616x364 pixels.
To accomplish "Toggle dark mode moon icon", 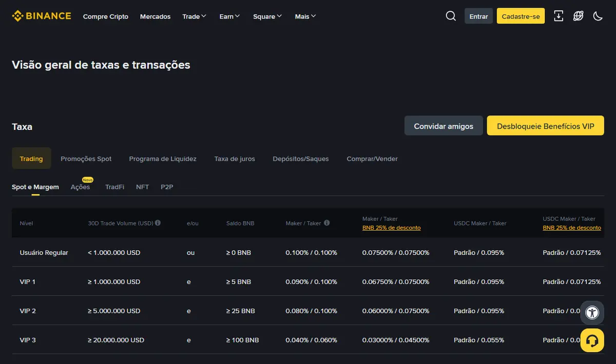I will coord(598,16).
